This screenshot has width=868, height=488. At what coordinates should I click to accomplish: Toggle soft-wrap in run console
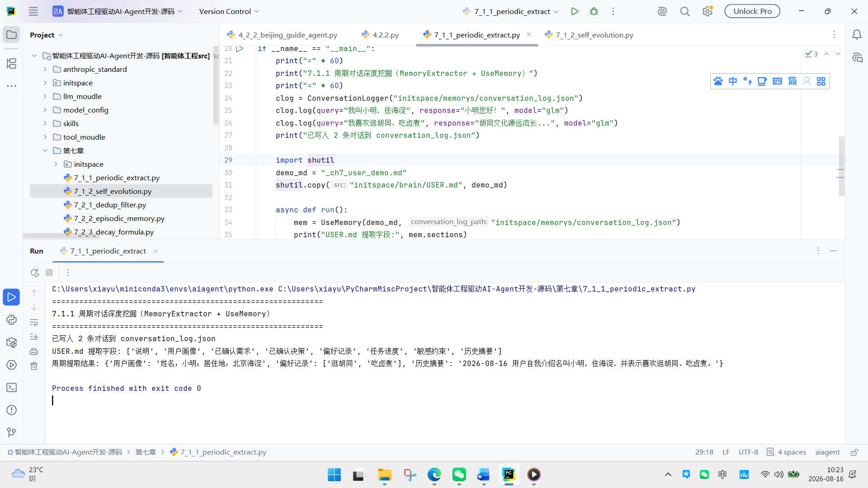click(34, 323)
